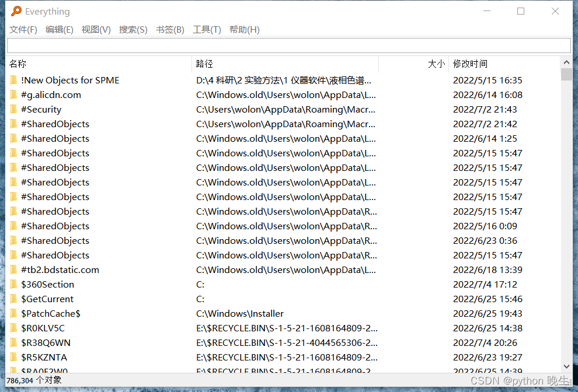
Task: Open the 视图(V) menu
Action: point(96,30)
